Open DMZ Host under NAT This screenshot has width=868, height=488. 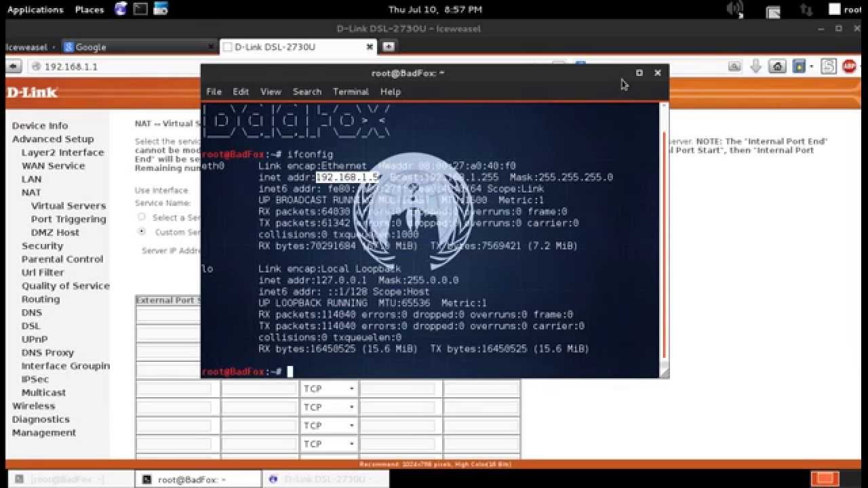click(55, 232)
